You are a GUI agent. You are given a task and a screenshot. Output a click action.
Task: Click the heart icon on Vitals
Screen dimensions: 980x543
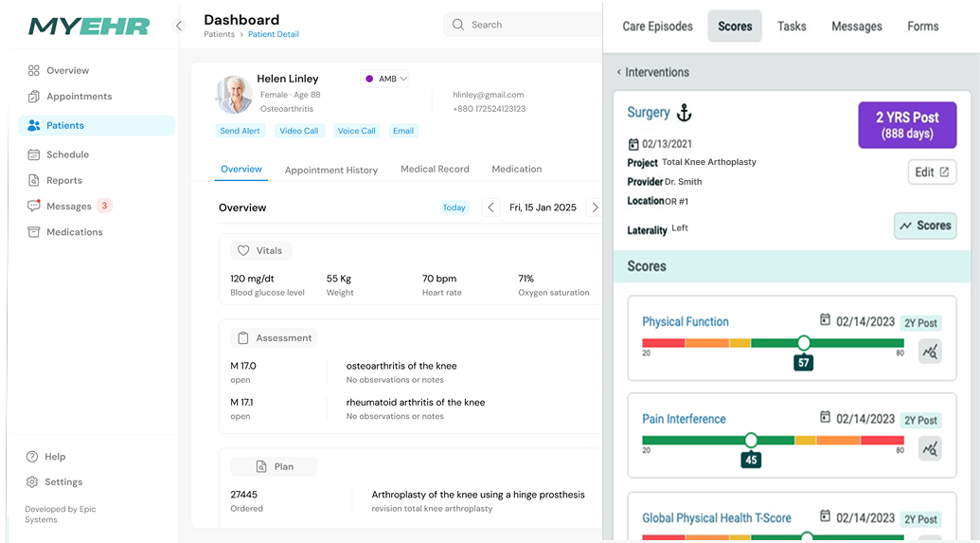[x=243, y=250]
